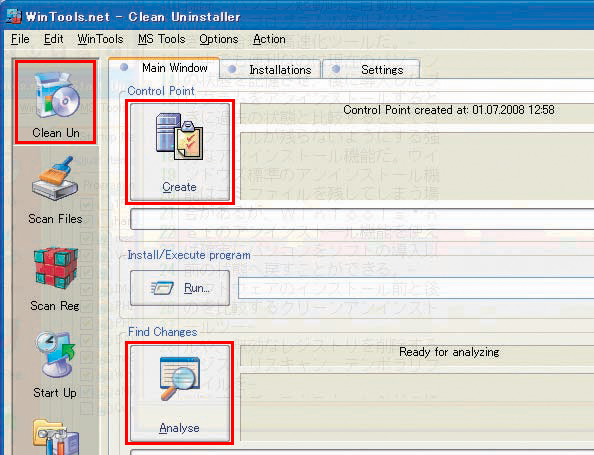The image size is (594, 455).
Task: Click the program path field beside Run
Action: [x=416, y=288]
